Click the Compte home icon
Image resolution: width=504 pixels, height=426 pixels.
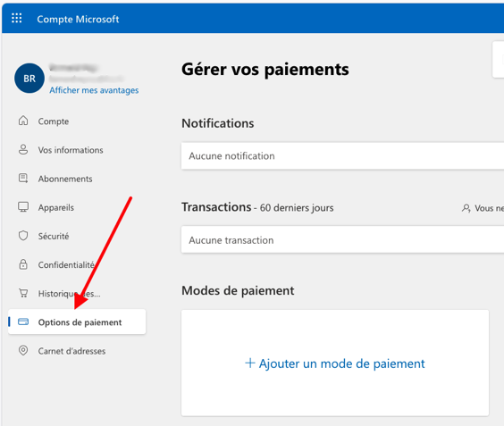point(23,121)
